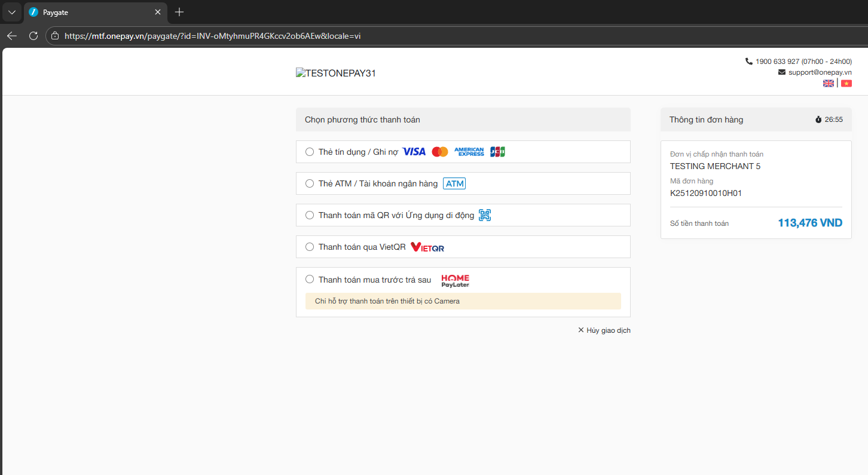Choose the VietQR payment radio option
868x475 pixels.
pyautogui.click(x=310, y=247)
